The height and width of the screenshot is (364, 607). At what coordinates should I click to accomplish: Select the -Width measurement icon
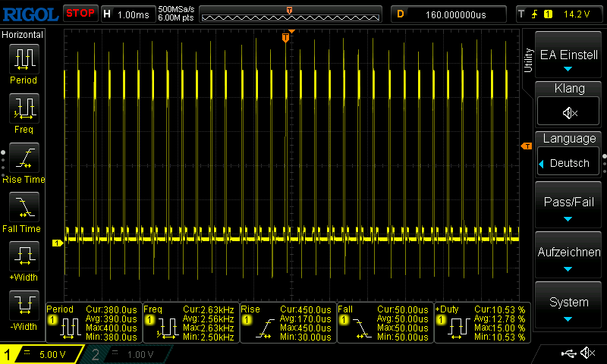coord(23,307)
